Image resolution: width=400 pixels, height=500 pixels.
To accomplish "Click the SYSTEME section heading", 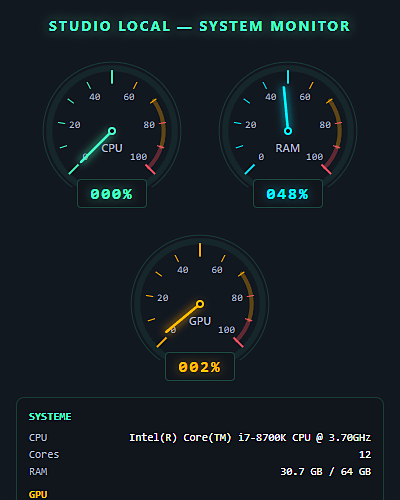I will coord(50,417).
